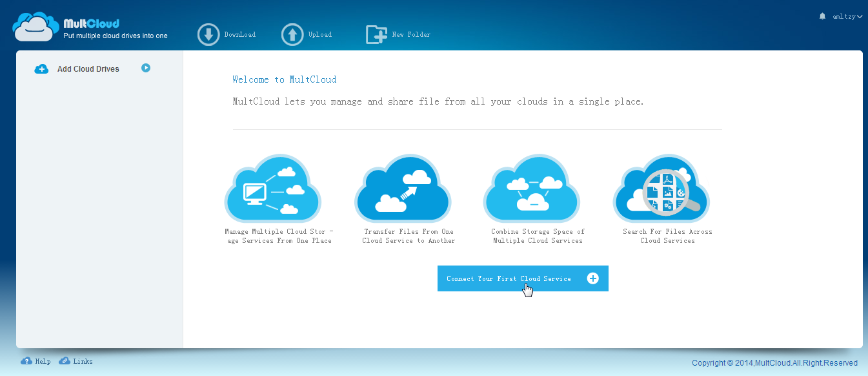Image resolution: width=868 pixels, height=376 pixels.
Task: Open the notification bell
Action: [822, 16]
